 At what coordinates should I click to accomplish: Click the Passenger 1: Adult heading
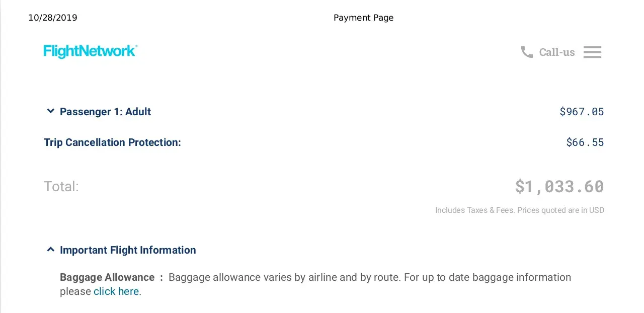click(105, 112)
